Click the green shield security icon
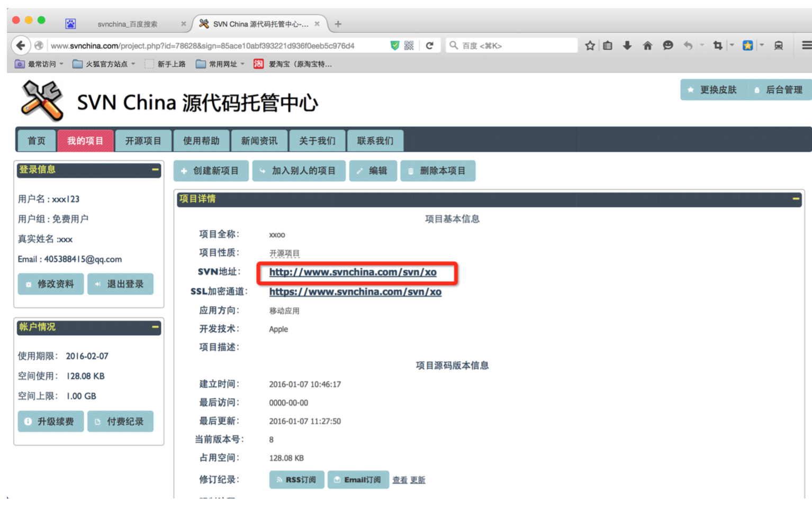Screen dimensions: 812x512 tap(394, 45)
